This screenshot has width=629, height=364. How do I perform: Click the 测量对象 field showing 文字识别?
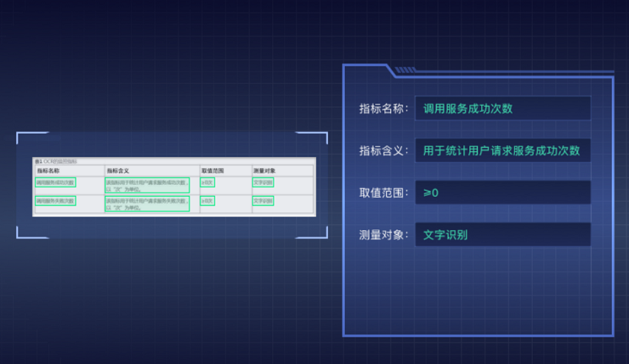[x=502, y=235]
